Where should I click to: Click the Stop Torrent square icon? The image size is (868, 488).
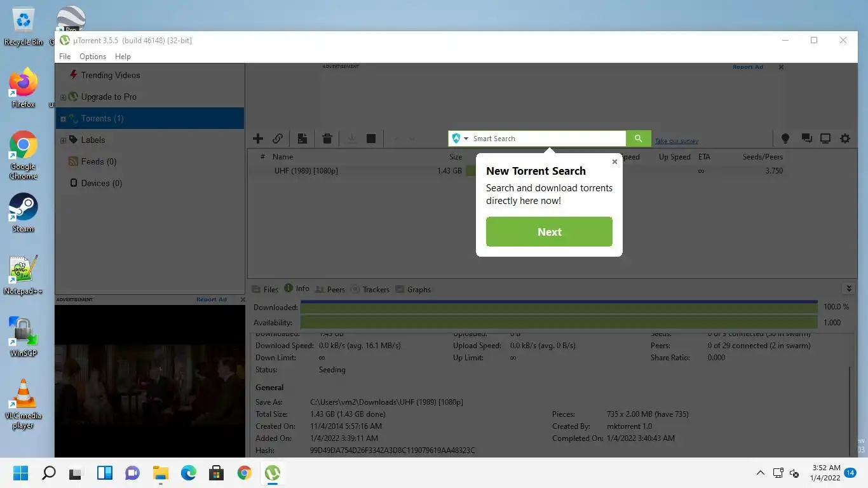371,139
